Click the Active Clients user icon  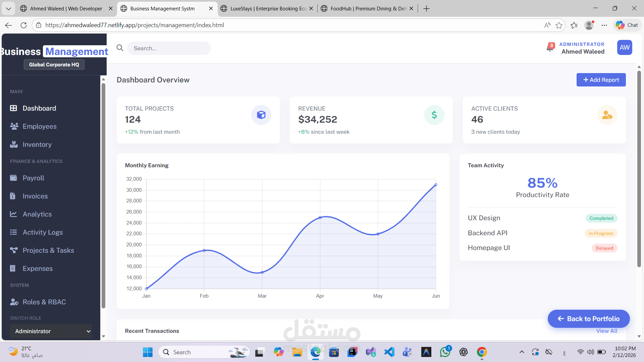[607, 115]
